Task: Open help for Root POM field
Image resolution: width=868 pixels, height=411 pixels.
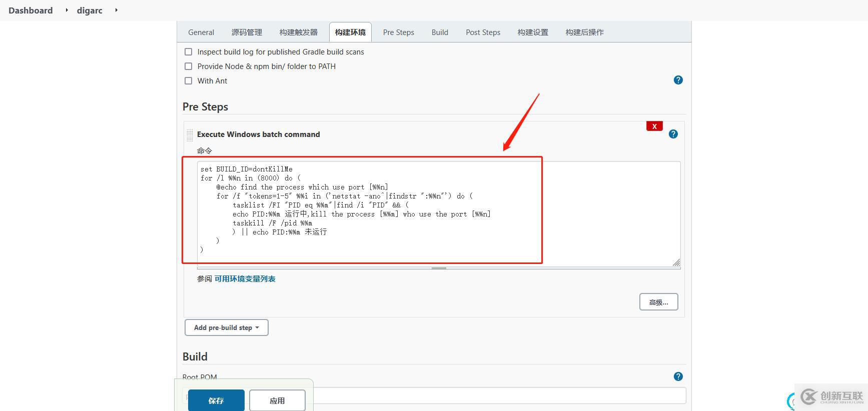Action: point(678,376)
